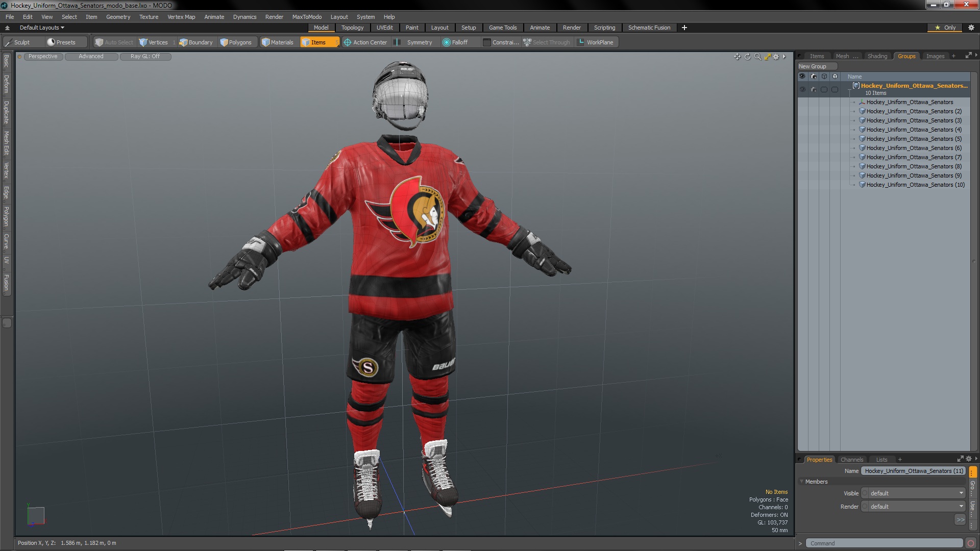Toggle third column checkbox of Hockey_Uniform group

click(824, 89)
